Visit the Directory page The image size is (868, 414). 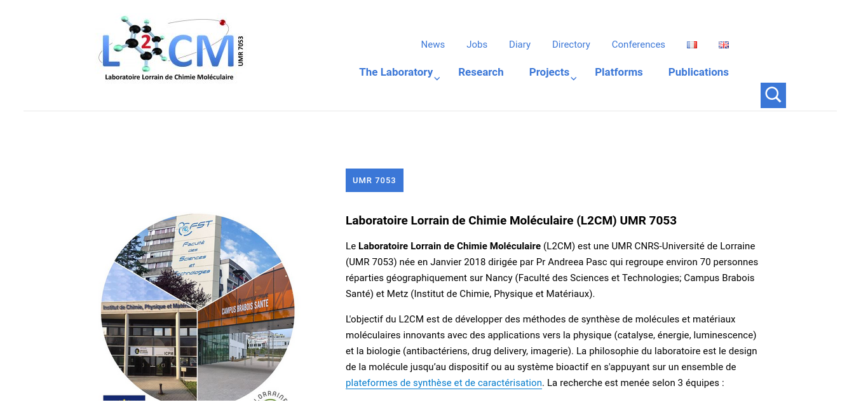(571, 45)
